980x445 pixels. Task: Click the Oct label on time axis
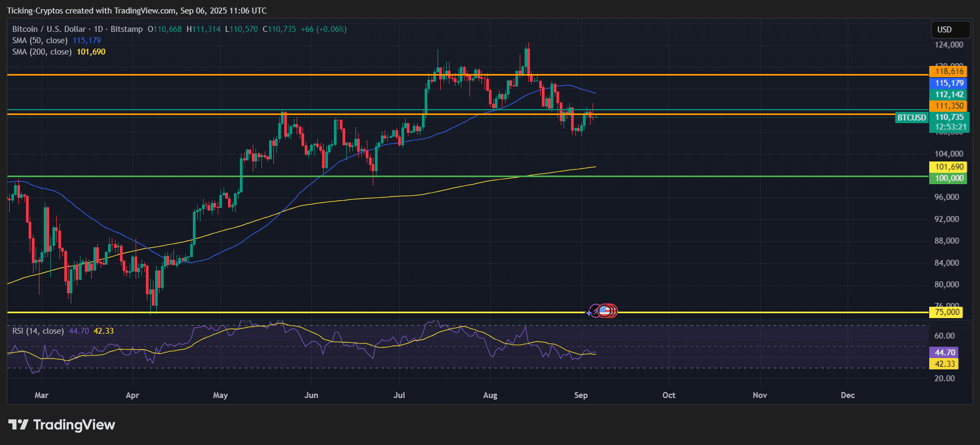(x=669, y=395)
